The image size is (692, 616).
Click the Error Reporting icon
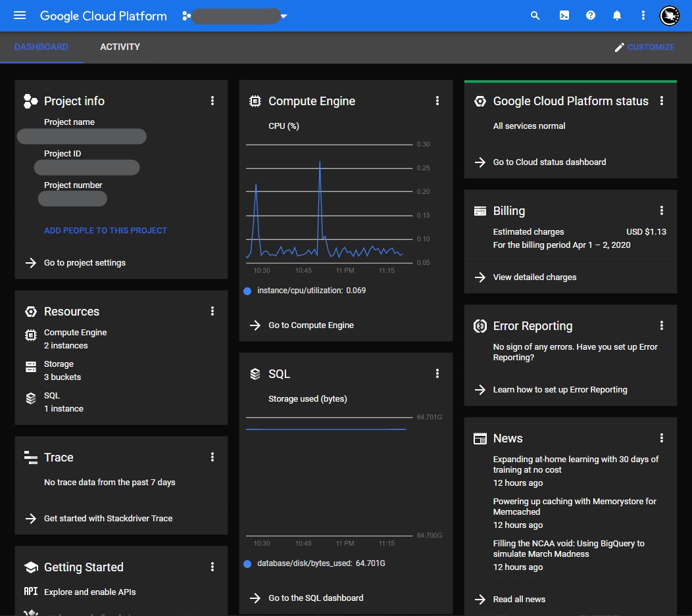(x=480, y=326)
